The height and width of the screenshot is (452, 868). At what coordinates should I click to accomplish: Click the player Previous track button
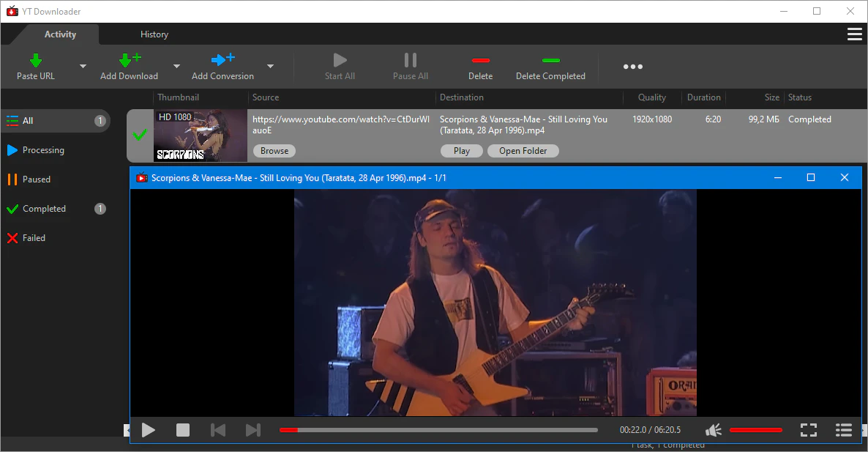point(218,430)
